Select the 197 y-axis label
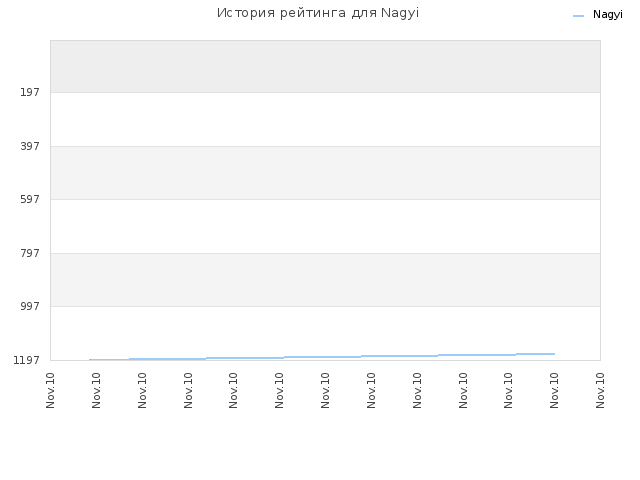This screenshot has height=480, width=640. [x=30, y=92]
